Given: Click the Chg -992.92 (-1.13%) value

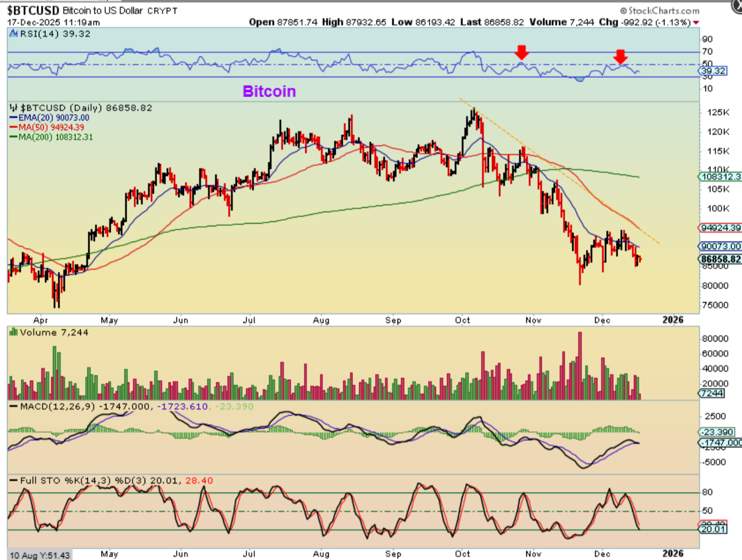Looking at the screenshot, I should [x=645, y=22].
